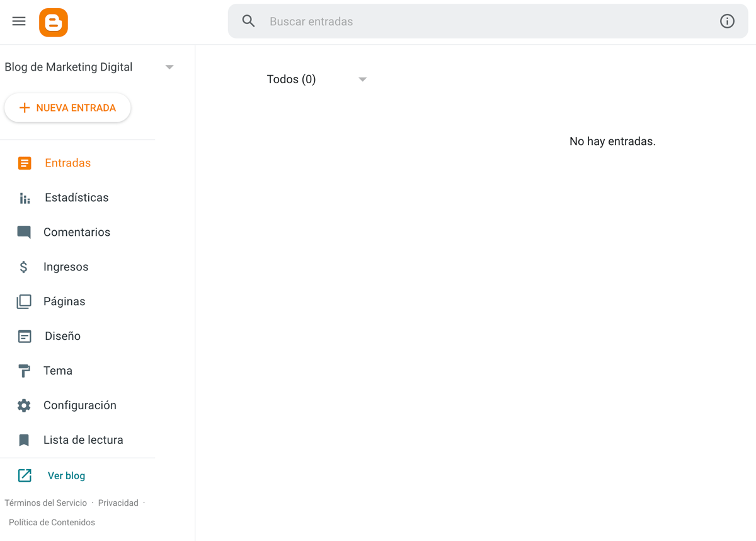The height and width of the screenshot is (541, 756).
Task: Open Tema via the paint roller icon
Action: point(24,371)
